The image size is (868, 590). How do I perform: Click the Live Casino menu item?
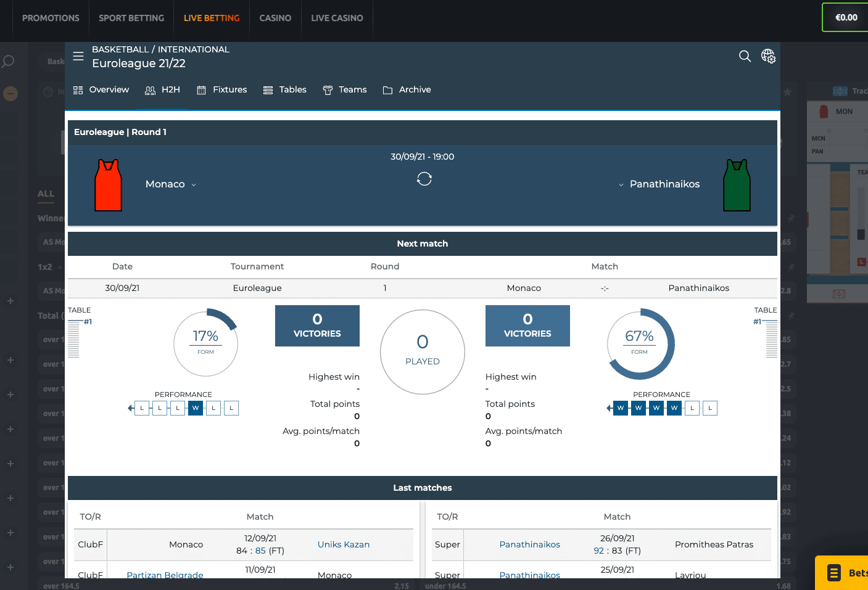337,18
